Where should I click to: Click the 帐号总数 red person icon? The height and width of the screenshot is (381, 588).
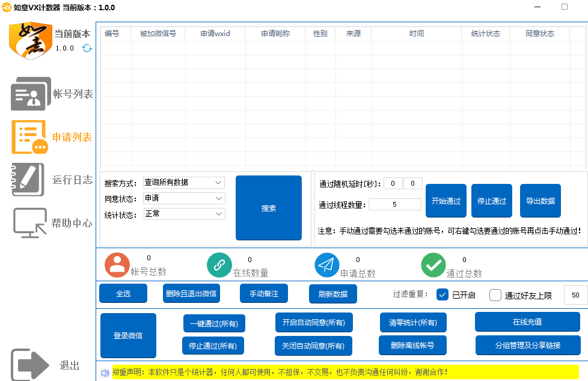click(x=117, y=265)
